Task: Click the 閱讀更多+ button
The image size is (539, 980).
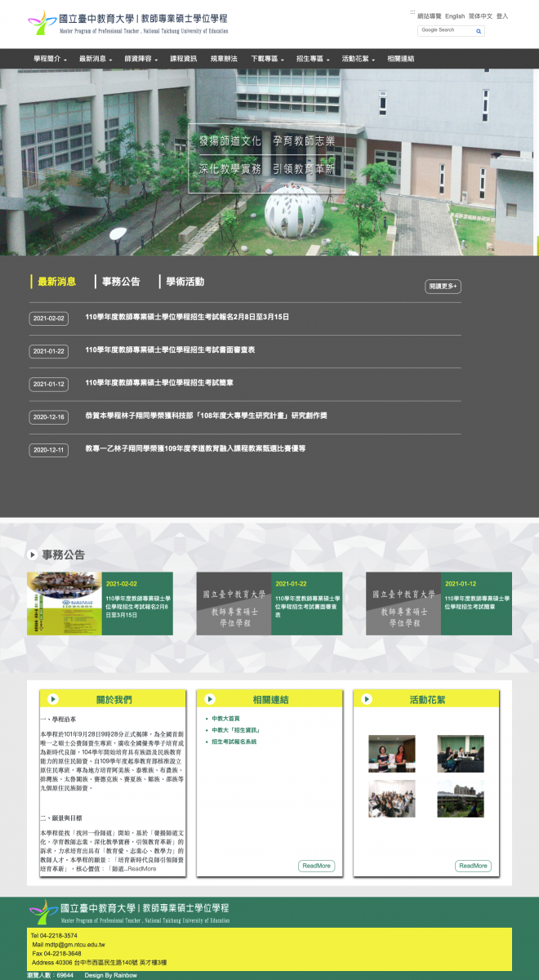Action: (x=443, y=287)
